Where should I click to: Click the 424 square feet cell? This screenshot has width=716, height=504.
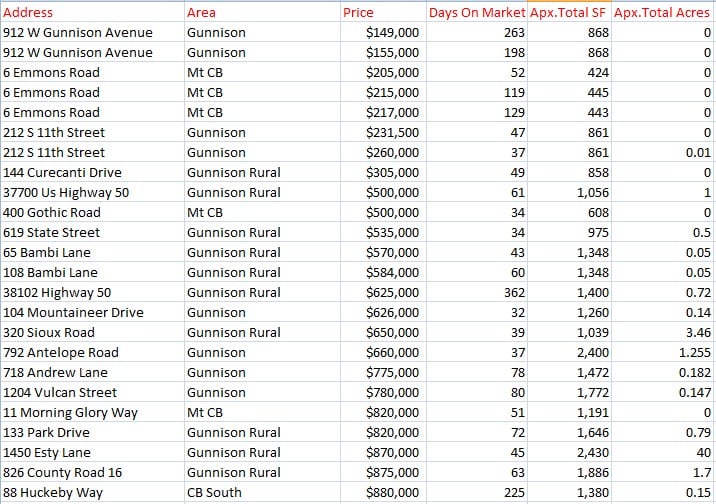click(x=569, y=73)
